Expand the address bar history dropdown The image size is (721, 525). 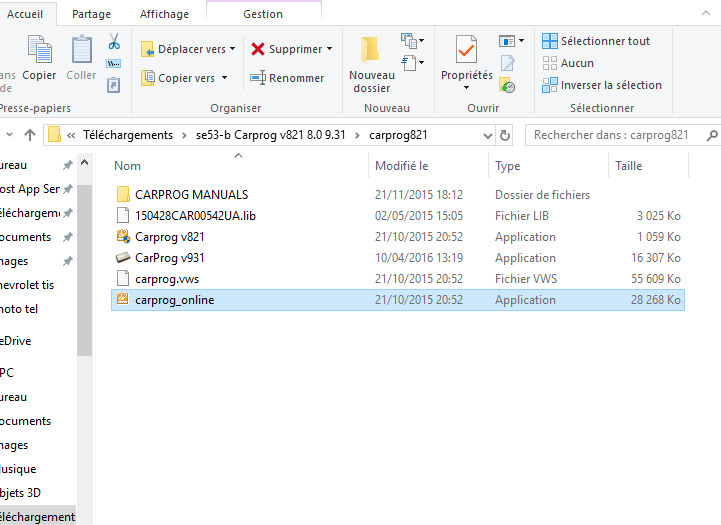(x=487, y=136)
